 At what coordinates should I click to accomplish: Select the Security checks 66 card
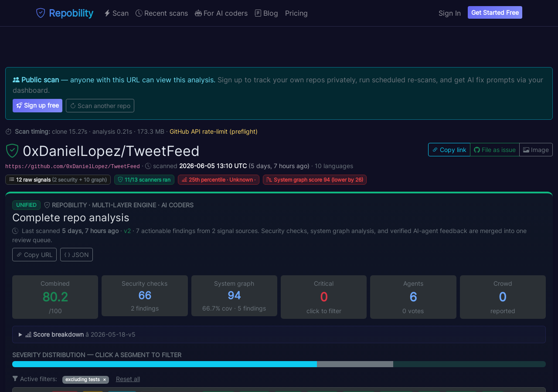pos(145,296)
